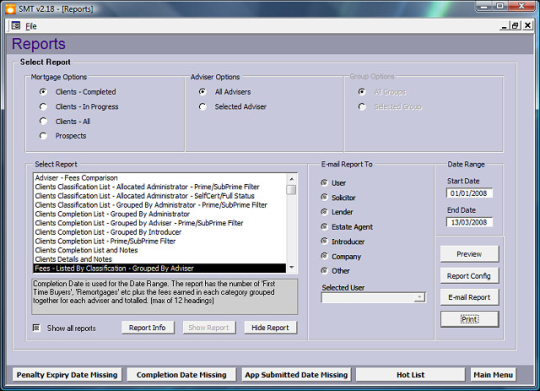Image resolution: width=540 pixels, height=391 pixels.
Task: Click the report list scrollbar thumb
Action: point(291,190)
